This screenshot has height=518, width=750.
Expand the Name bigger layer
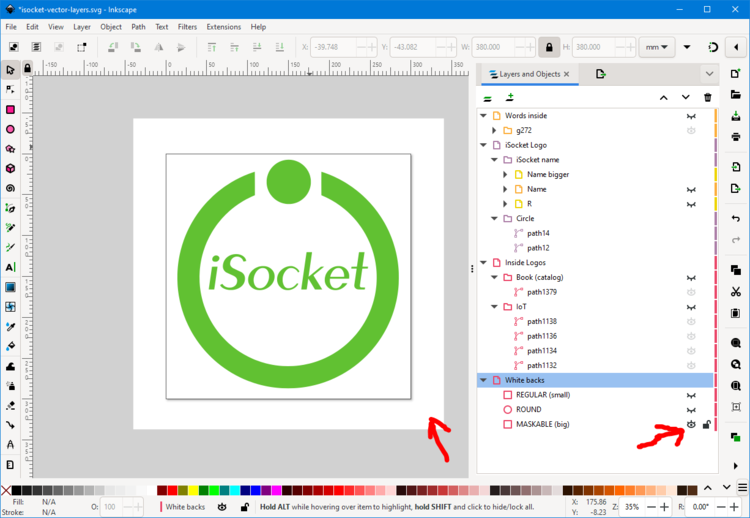(505, 175)
